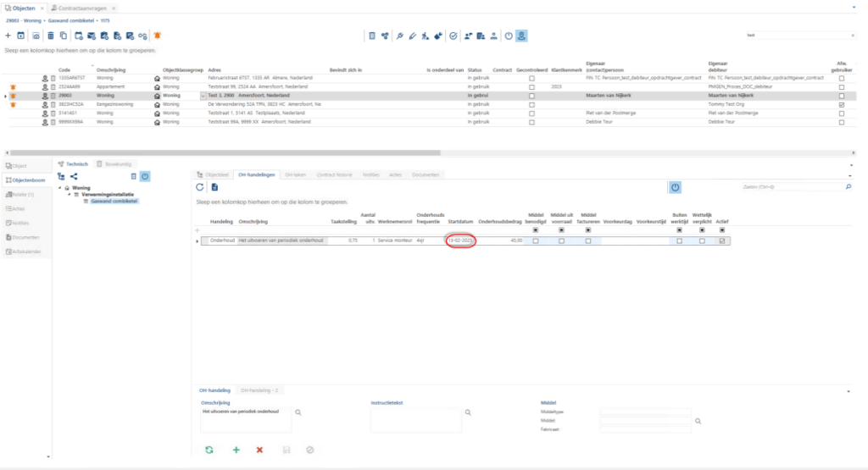Open Objectenboom in left sidebar
The height and width of the screenshot is (470, 868).
(26, 180)
